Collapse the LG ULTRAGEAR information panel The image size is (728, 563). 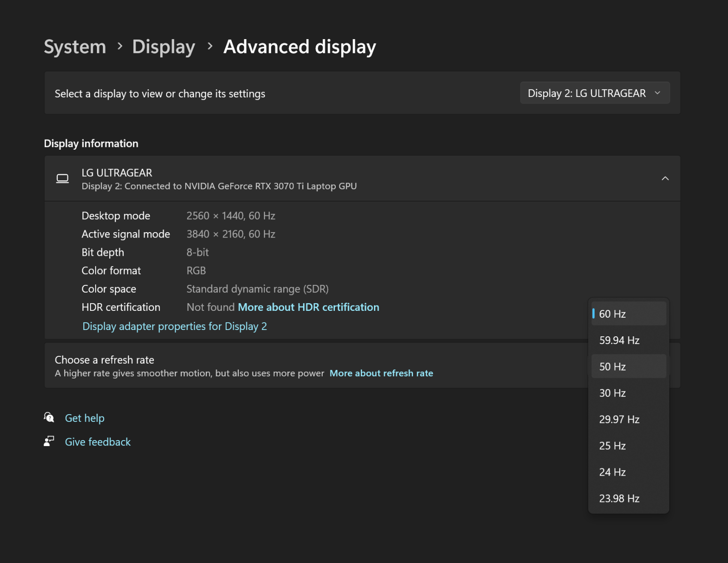[665, 178]
